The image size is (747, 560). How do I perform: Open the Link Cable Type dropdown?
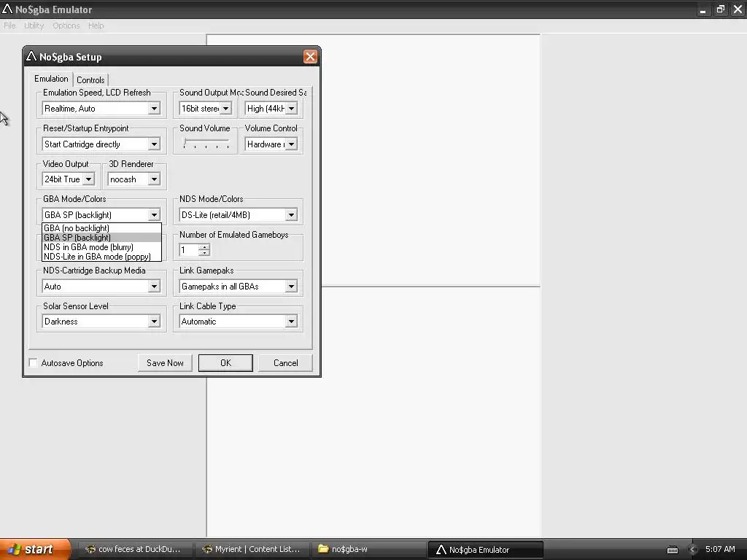tap(291, 322)
